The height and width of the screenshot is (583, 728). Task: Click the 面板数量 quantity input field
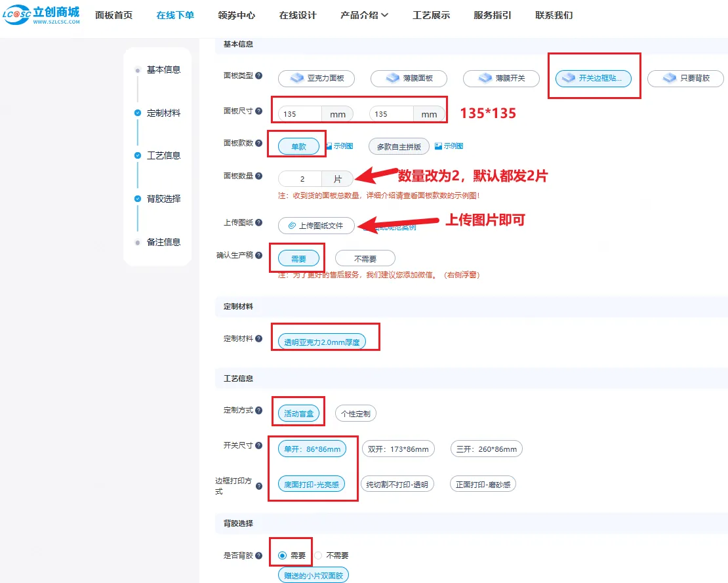pos(302,179)
